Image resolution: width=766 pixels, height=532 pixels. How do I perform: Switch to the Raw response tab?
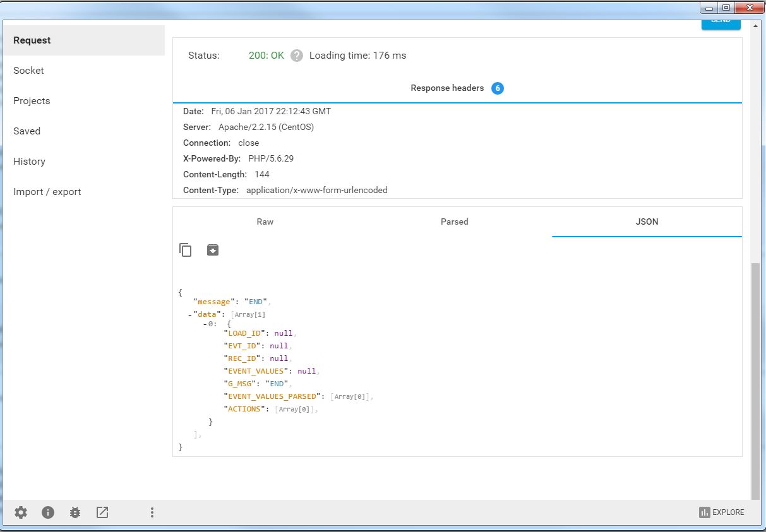(265, 222)
